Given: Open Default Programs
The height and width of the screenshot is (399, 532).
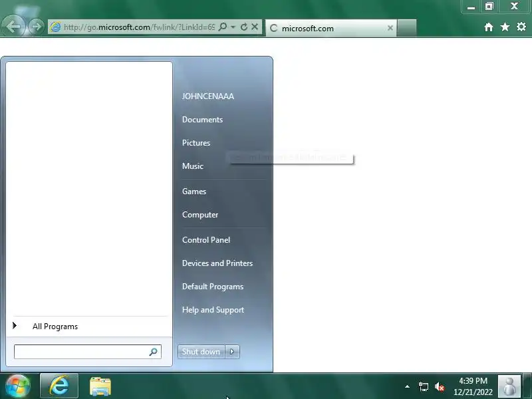Looking at the screenshot, I should (213, 287).
